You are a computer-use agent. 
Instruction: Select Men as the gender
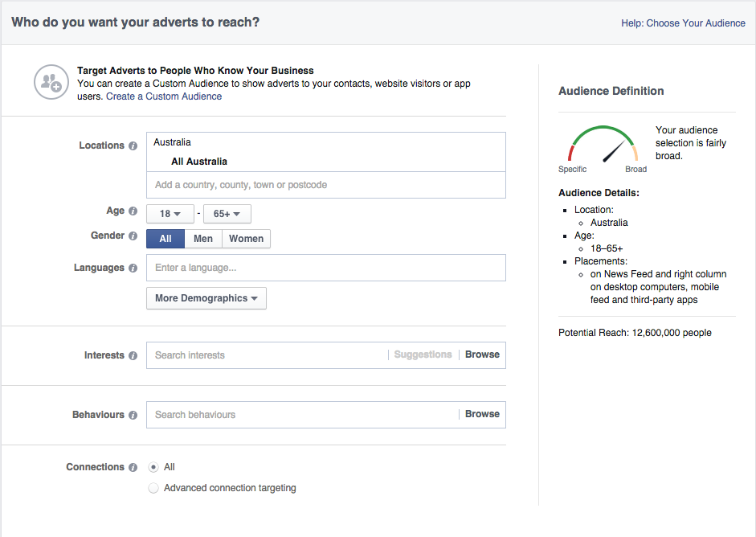[x=203, y=239]
